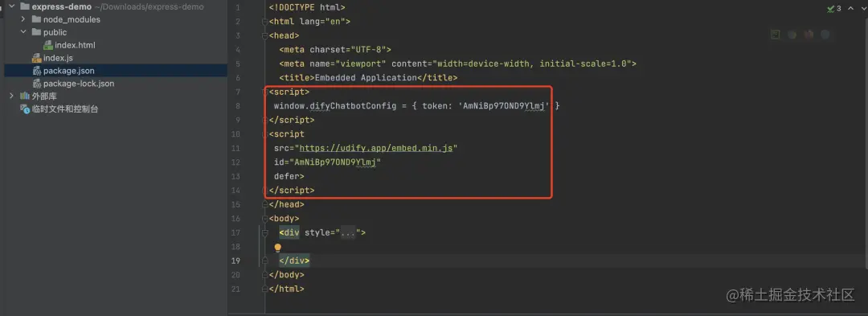Click the external libraries bar-chart icon

[24, 96]
